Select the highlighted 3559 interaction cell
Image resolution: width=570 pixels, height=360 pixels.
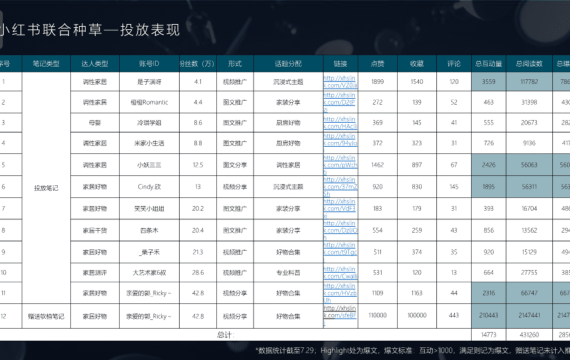489,82
